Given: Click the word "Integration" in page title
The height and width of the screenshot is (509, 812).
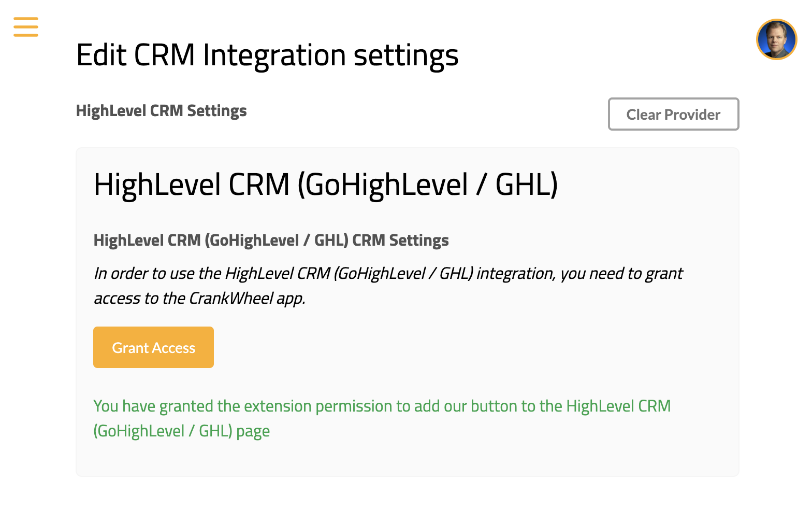Looking at the screenshot, I should tap(274, 55).
